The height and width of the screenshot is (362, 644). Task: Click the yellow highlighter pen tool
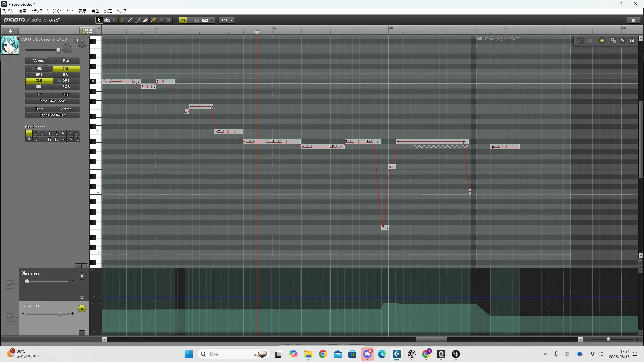tap(153, 20)
